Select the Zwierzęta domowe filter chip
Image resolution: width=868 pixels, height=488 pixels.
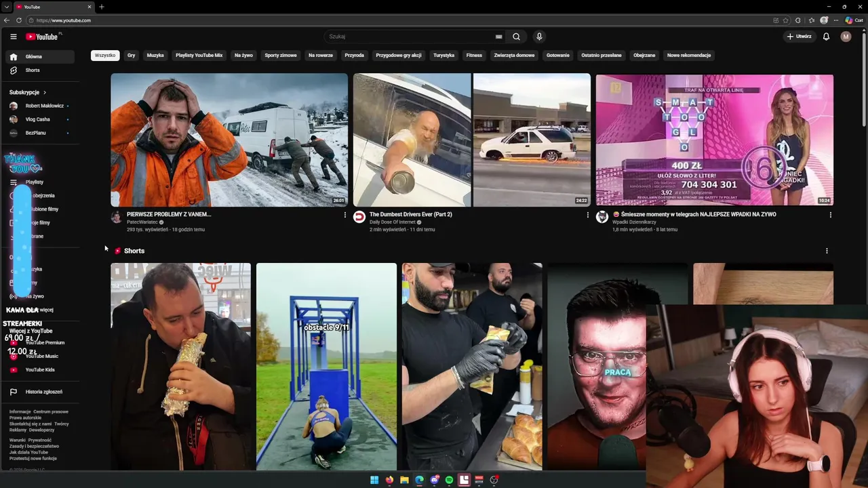[514, 56]
